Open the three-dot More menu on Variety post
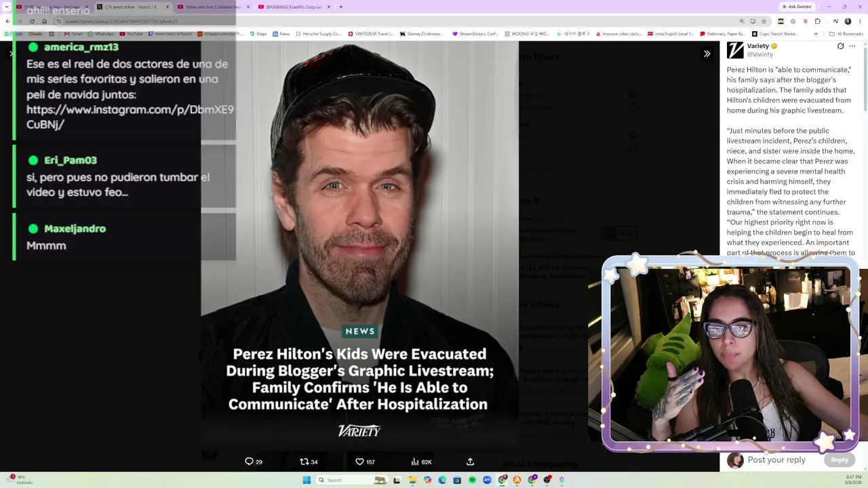This screenshot has height=488, width=868. coord(852,46)
